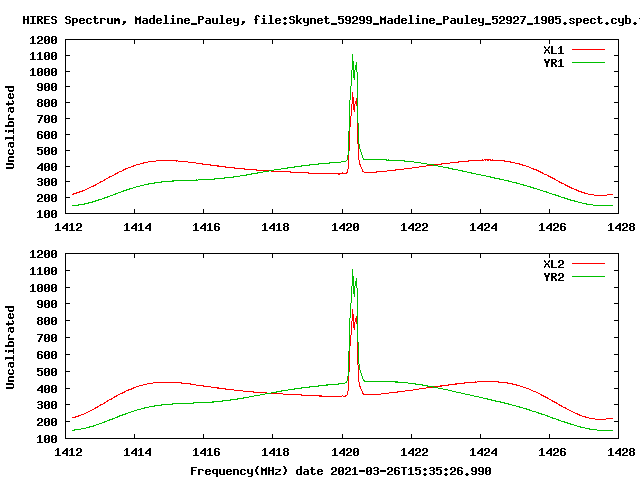640x480 pixels.
Task: Click the 200 tick on the upper plot
Action: click(47, 198)
